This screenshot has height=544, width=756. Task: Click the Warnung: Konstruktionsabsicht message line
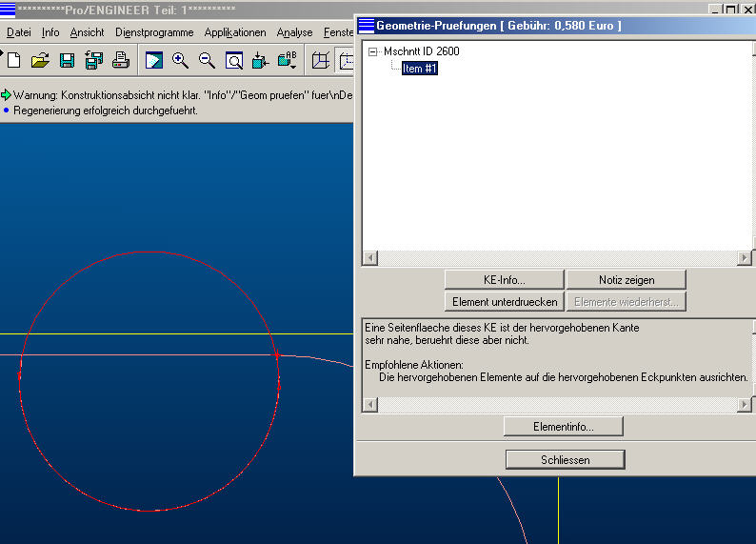pyautogui.click(x=183, y=95)
